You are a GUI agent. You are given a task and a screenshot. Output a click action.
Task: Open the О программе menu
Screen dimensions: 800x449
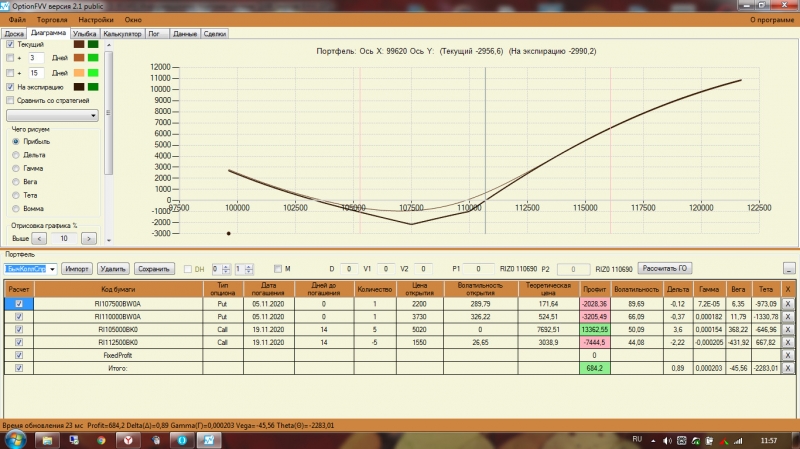point(771,19)
